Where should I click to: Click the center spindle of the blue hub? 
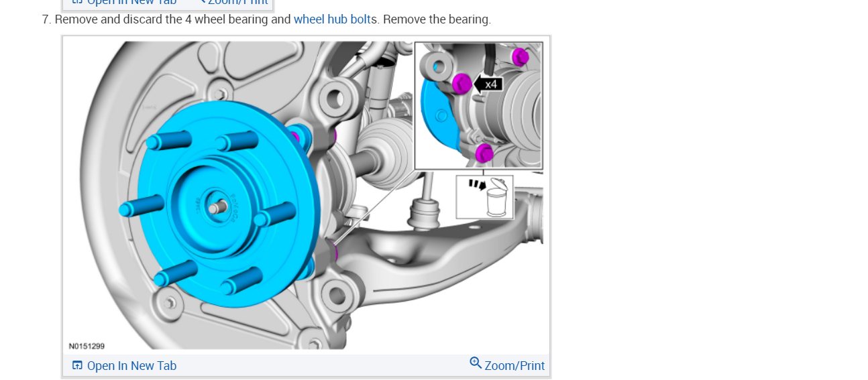pyautogui.click(x=215, y=208)
